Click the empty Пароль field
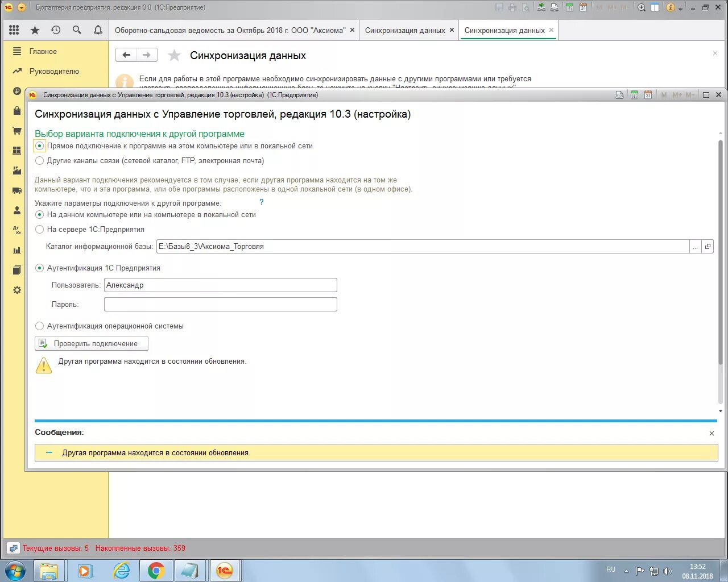Viewport: 728px width, 582px height. point(221,305)
